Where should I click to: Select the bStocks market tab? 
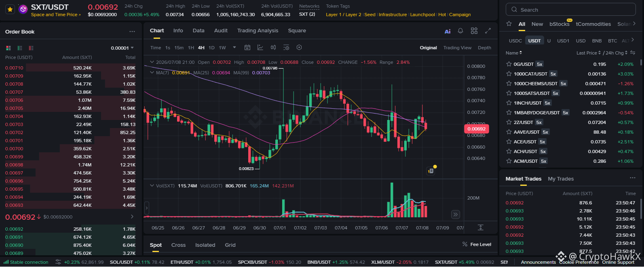560,24
